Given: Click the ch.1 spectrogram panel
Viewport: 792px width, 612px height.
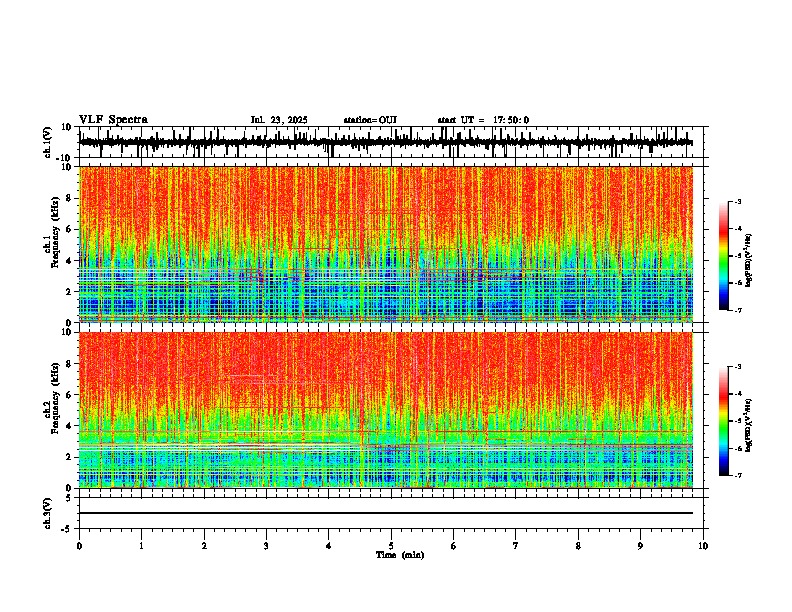Looking at the screenshot, I should click(x=386, y=244).
